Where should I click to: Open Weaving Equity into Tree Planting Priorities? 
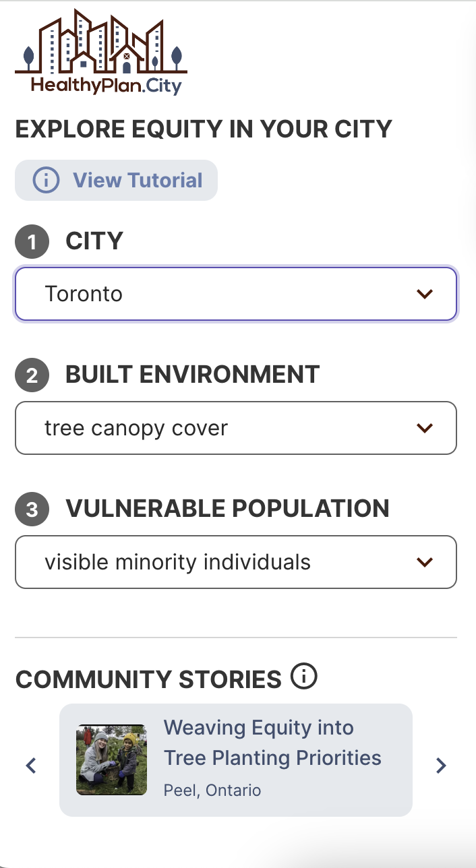pos(272,743)
